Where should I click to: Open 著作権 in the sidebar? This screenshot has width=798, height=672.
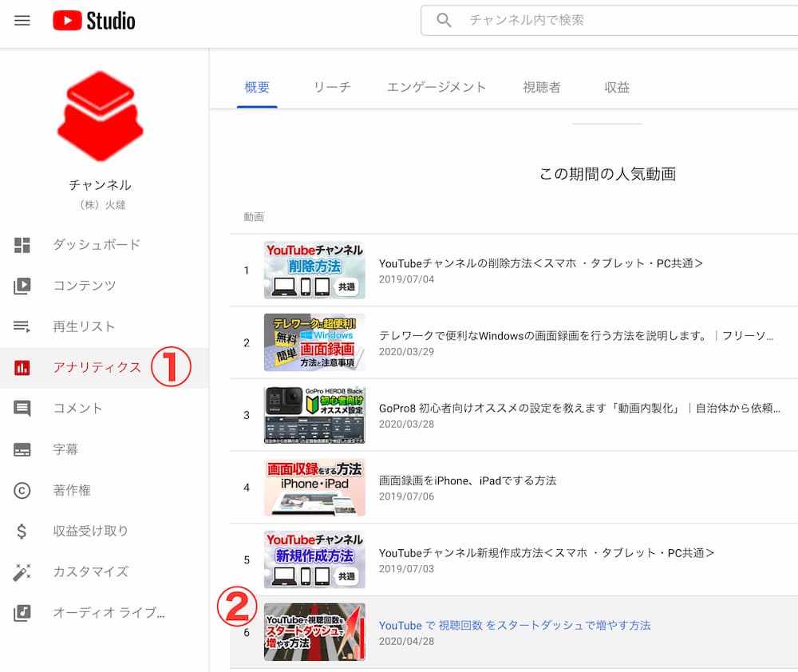pos(105,490)
